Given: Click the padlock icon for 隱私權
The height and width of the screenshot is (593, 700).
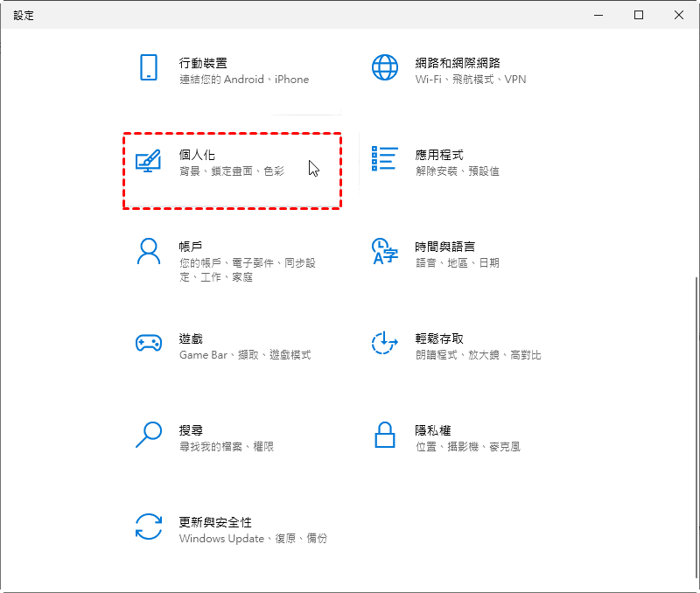Looking at the screenshot, I should [x=385, y=435].
